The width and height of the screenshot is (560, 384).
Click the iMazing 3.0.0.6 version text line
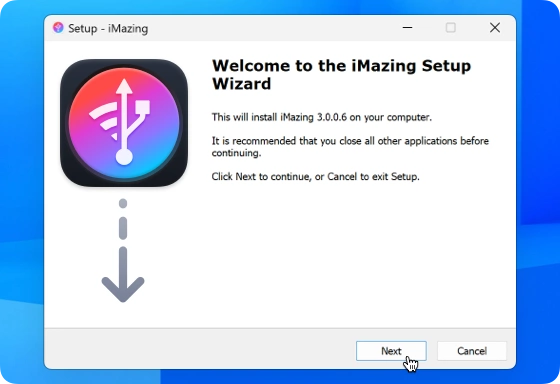point(322,117)
